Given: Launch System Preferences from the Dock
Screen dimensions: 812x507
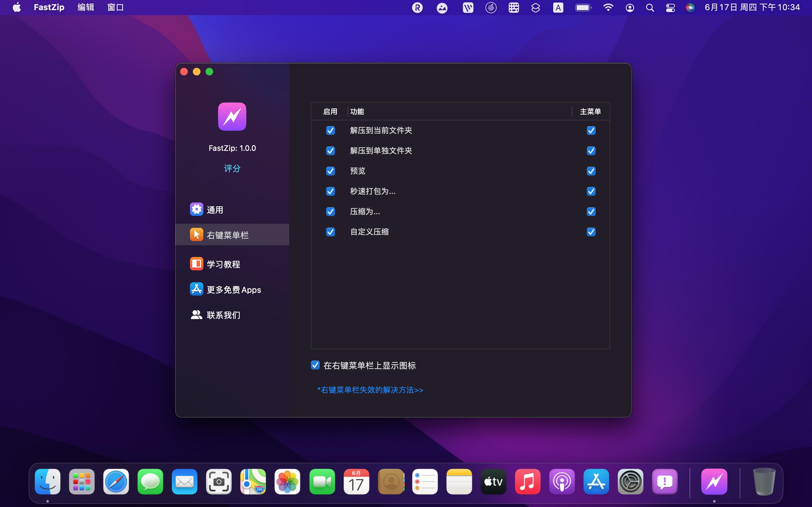Looking at the screenshot, I should click(x=630, y=481).
